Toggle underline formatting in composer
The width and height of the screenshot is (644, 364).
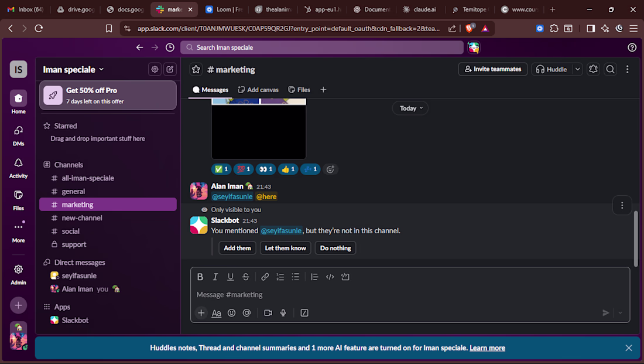point(231,277)
